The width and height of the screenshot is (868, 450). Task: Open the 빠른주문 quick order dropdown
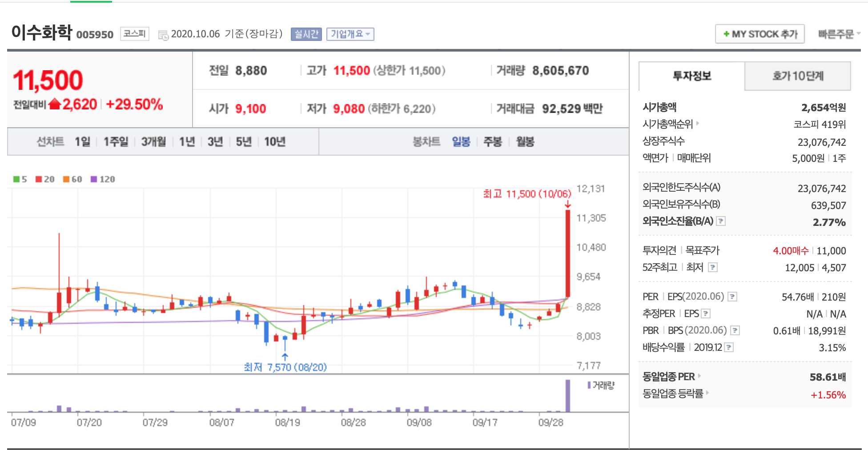[x=839, y=34]
